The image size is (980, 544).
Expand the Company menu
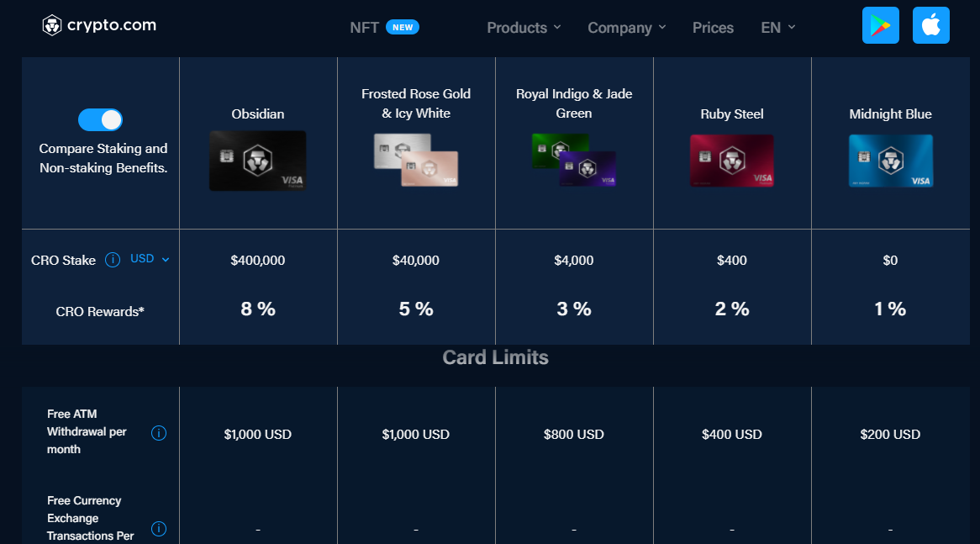pyautogui.click(x=626, y=28)
